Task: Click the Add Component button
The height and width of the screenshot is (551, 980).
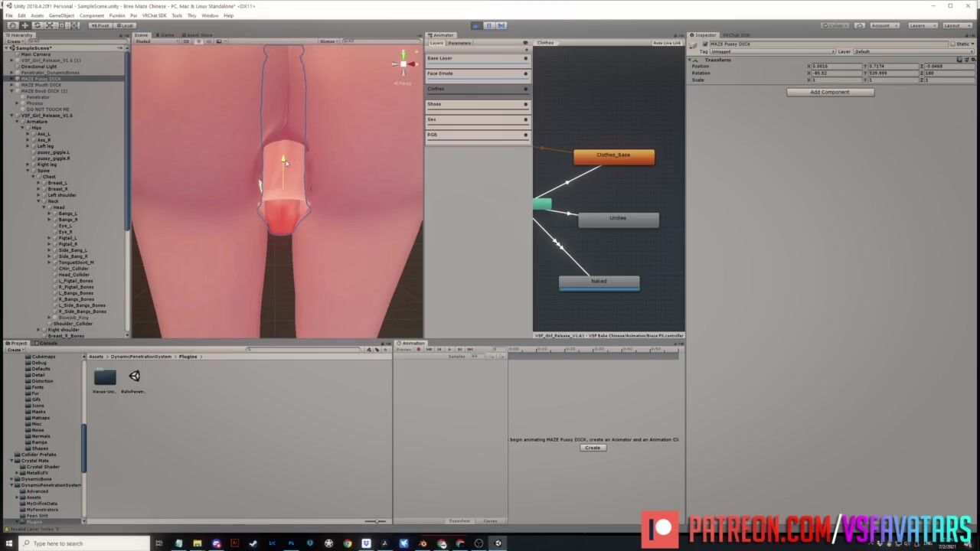Action: [830, 92]
